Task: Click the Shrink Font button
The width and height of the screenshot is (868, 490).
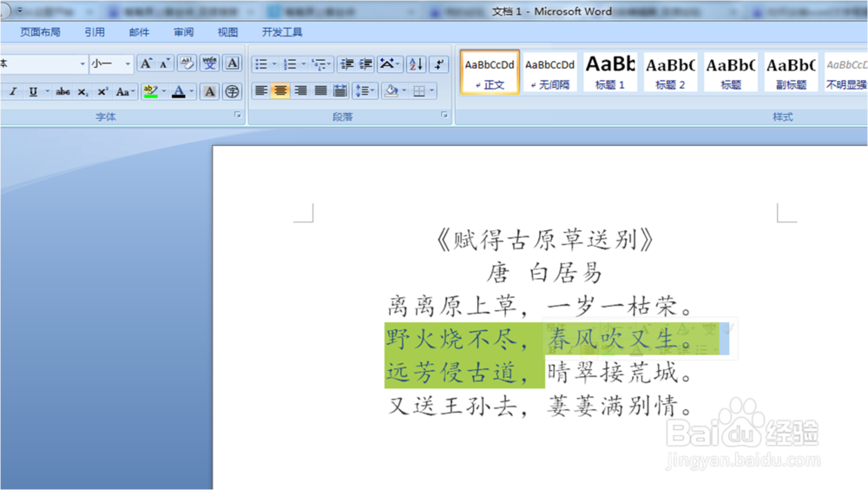Action: point(164,63)
